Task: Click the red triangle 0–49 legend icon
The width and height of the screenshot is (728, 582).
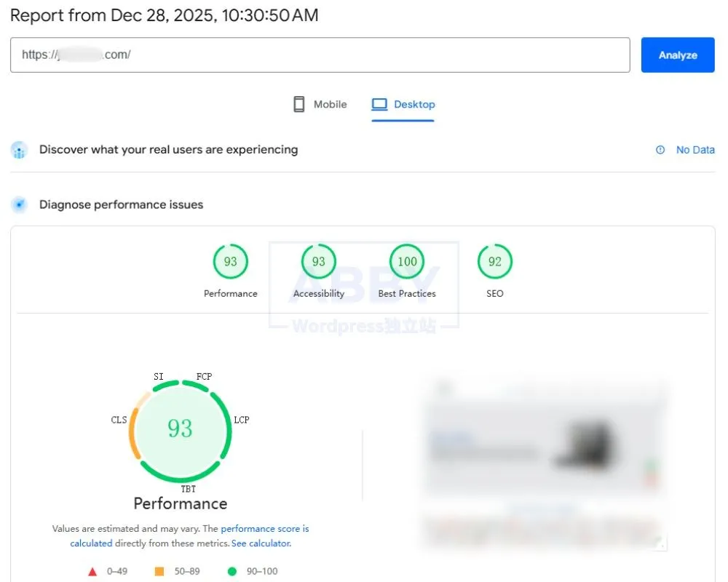Action: coord(92,572)
